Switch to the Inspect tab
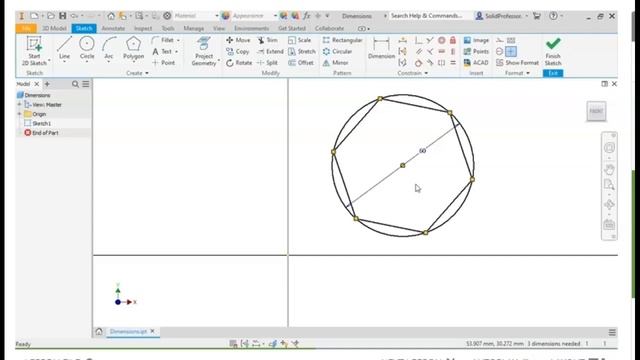 coord(143,28)
